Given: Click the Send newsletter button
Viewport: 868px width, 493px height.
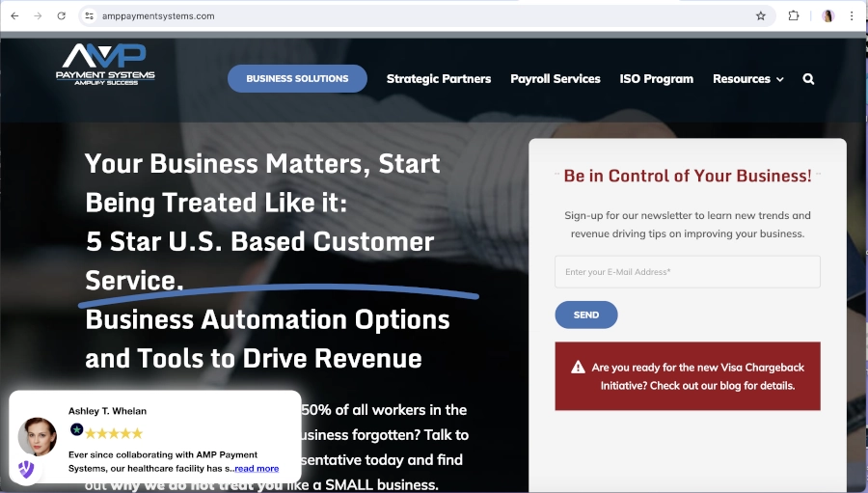Looking at the screenshot, I should tap(586, 315).
